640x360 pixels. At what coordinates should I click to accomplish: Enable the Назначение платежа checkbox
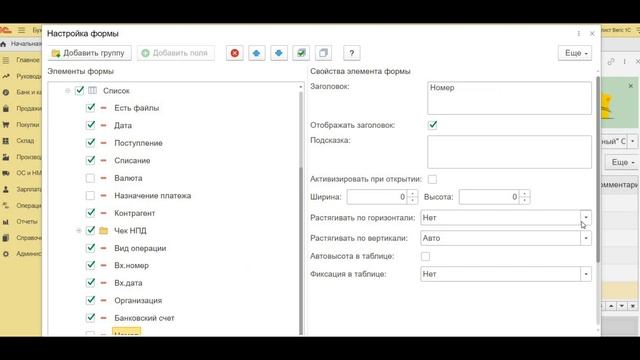point(90,196)
